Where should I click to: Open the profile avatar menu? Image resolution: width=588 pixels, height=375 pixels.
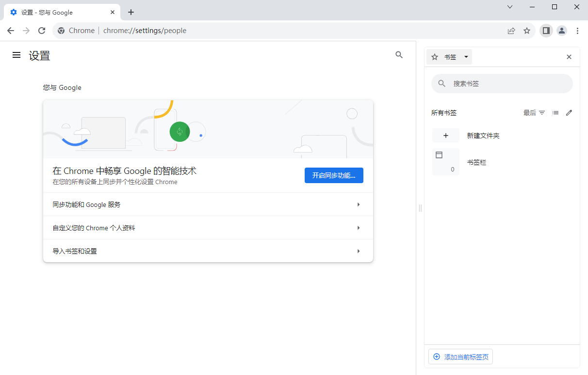[x=562, y=31]
